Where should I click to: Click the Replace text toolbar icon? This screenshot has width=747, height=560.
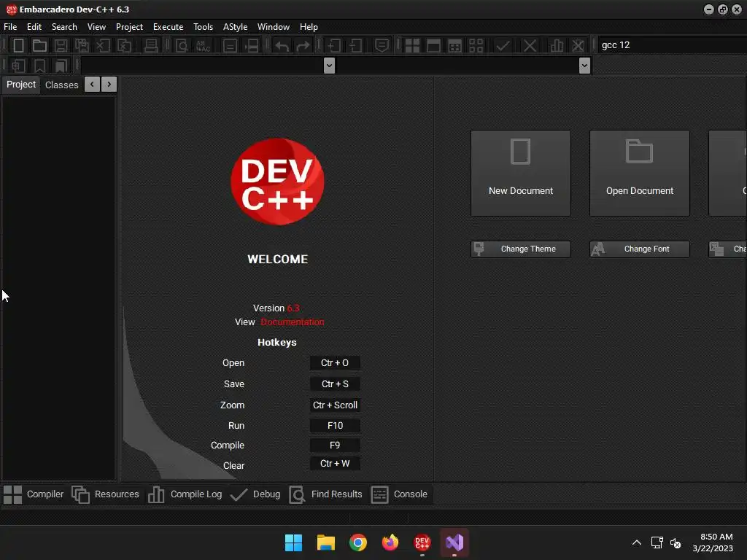pos(203,46)
